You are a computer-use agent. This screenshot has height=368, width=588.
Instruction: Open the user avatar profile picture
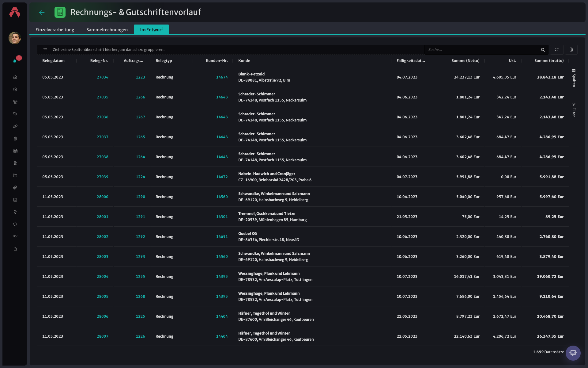pos(15,38)
